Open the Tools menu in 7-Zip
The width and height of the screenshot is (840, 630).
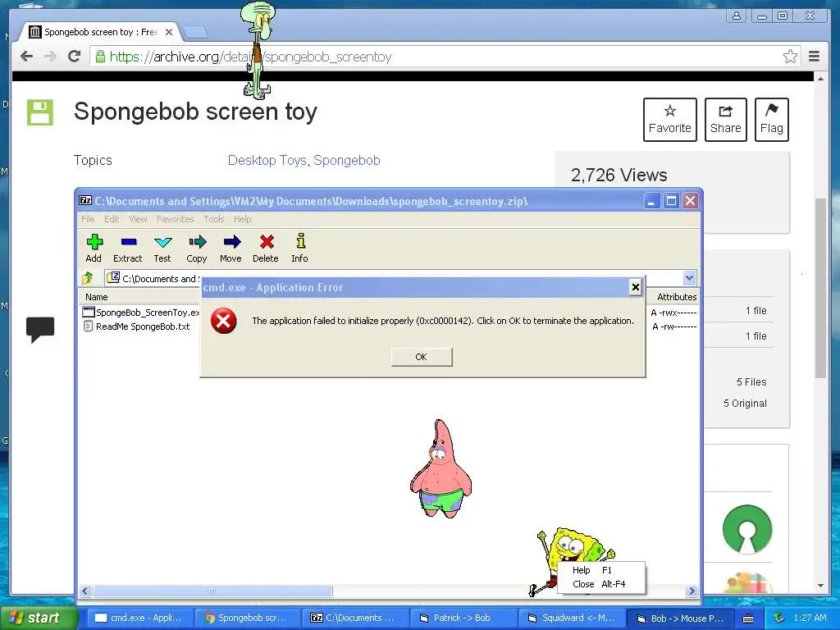pyautogui.click(x=214, y=219)
